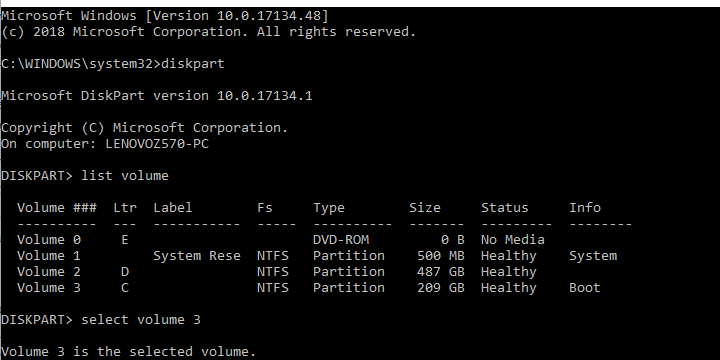Click the 'Status' column header
Screen dimensions: 720x360
coord(505,208)
